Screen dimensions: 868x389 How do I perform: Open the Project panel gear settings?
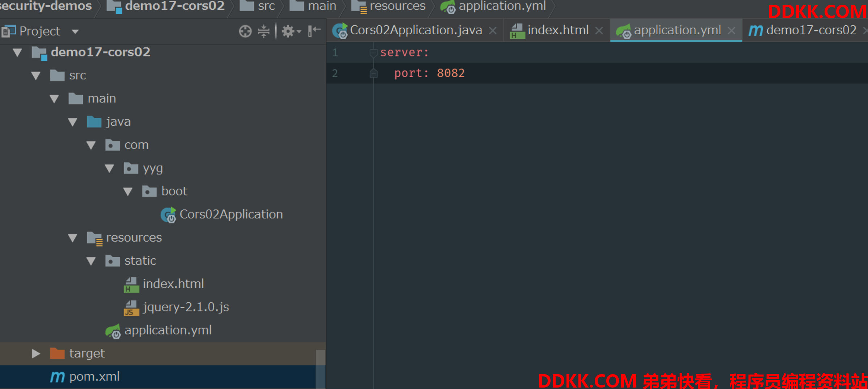click(291, 31)
